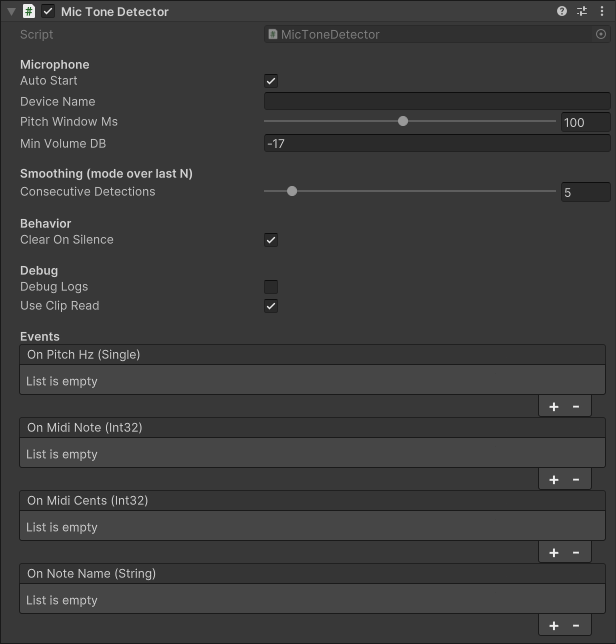The image size is (616, 644).
Task: Click the Pitch Window Ms label
Action: coord(69,122)
